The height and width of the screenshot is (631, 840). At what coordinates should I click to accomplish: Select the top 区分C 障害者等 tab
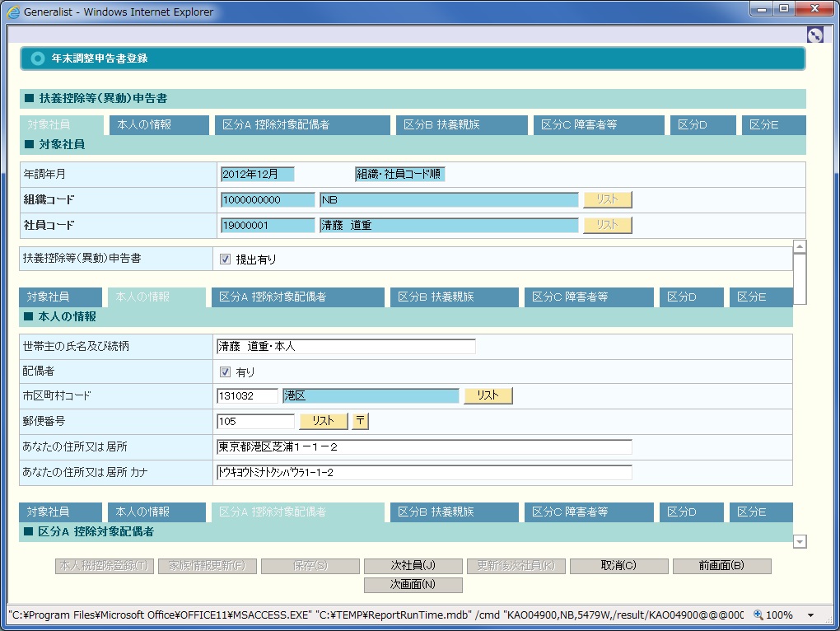point(598,125)
